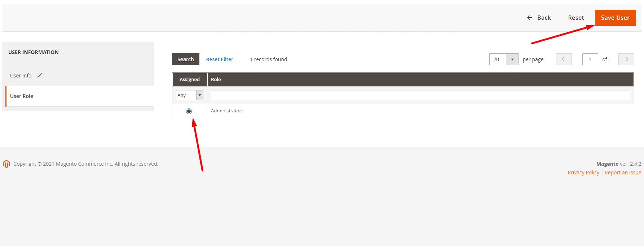Image resolution: width=644 pixels, height=246 pixels.
Task: Open the Privacy Policy link
Action: (x=583, y=173)
